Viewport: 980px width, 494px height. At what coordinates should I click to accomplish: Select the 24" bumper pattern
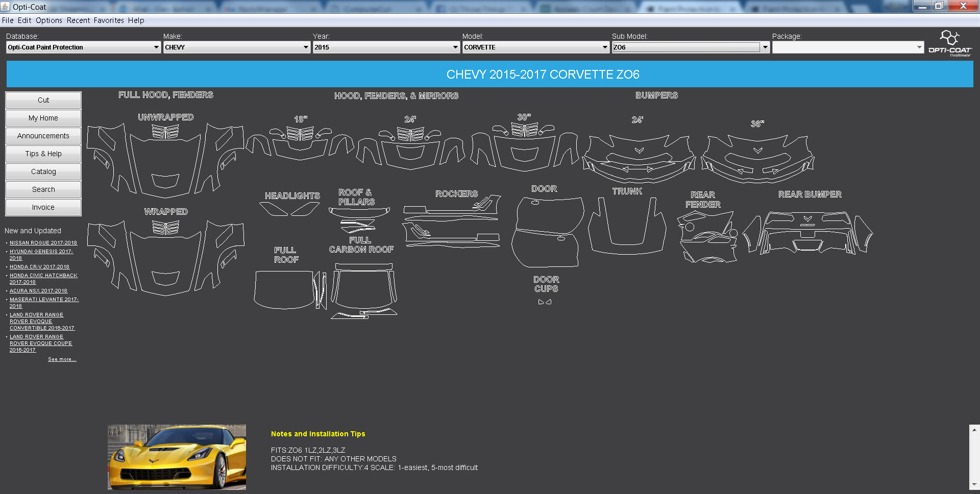point(639,158)
